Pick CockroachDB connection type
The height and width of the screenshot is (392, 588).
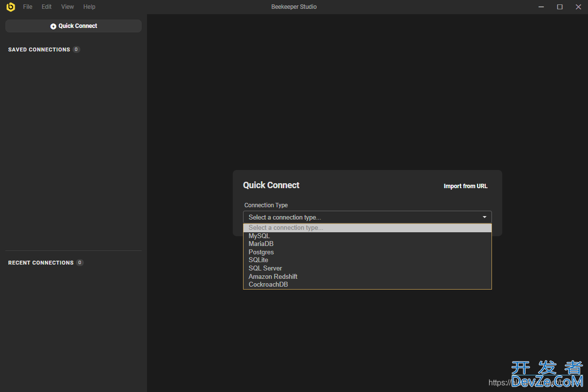pyautogui.click(x=367, y=285)
